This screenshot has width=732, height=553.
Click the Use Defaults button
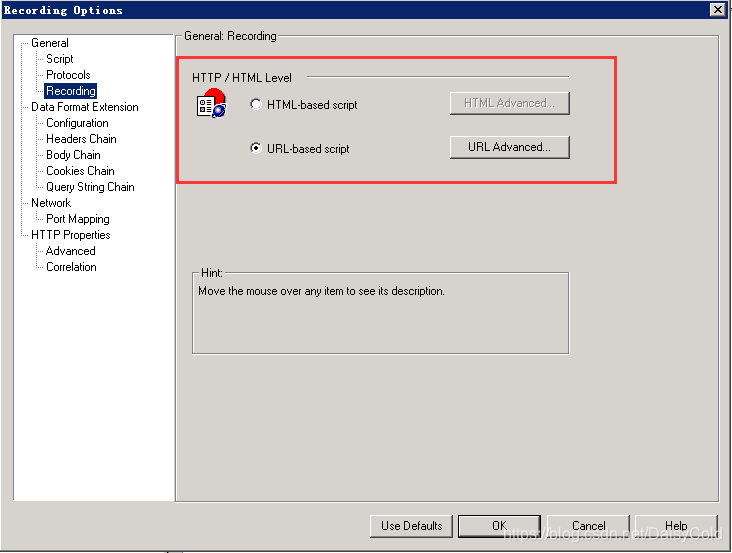(x=411, y=526)
